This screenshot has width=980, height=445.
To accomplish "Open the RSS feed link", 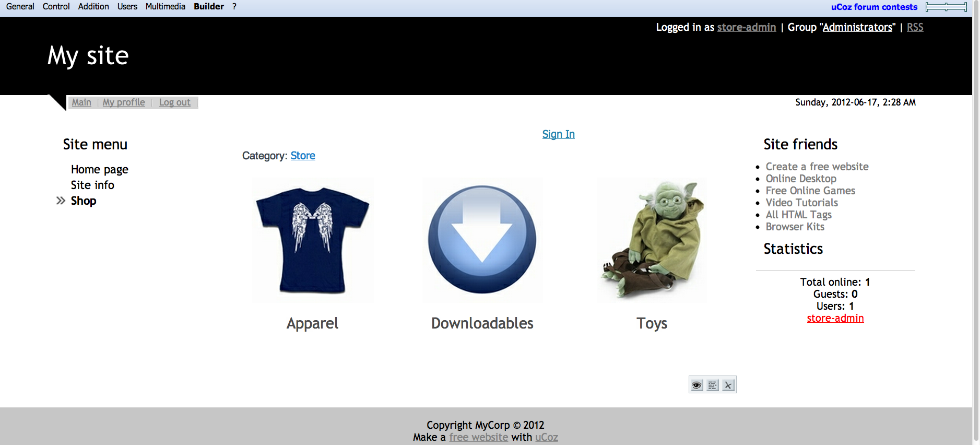I will tap(915, 27).
